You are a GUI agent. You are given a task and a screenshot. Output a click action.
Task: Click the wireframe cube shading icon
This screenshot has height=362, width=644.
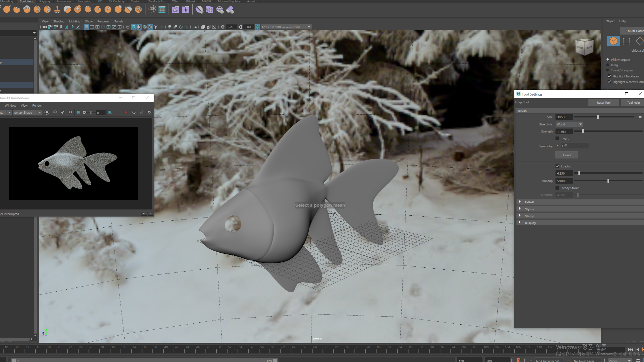tap(128, 27)
